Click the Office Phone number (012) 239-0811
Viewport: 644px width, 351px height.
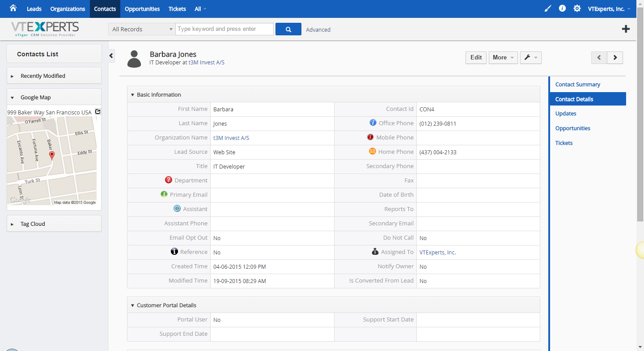point(438,124)
